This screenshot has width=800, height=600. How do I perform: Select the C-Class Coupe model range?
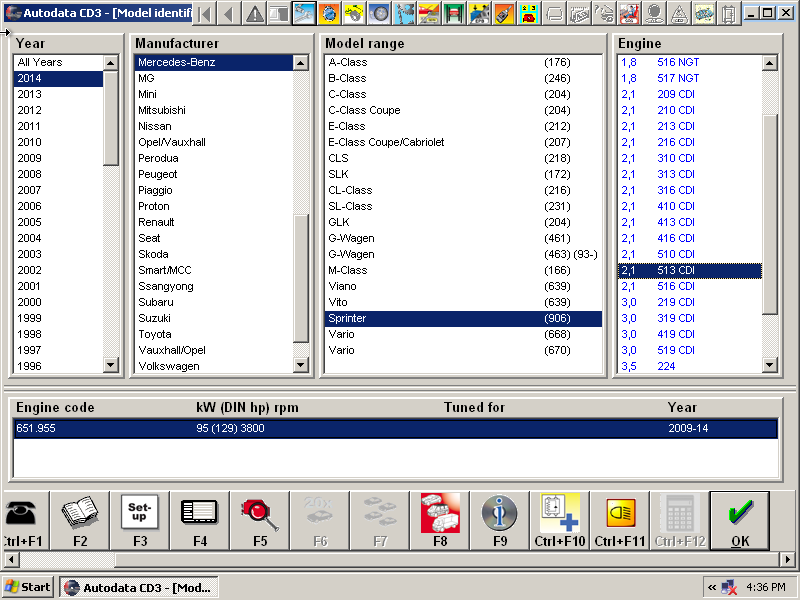coord(463,110)
